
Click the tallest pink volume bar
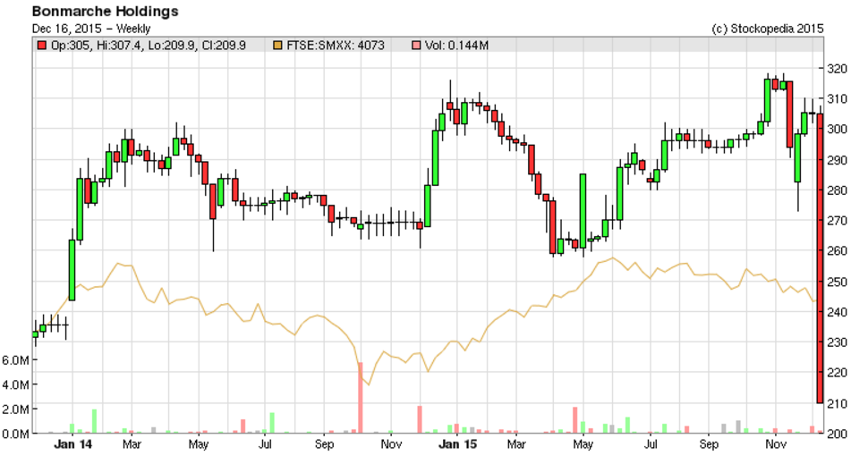pos(361,398)
